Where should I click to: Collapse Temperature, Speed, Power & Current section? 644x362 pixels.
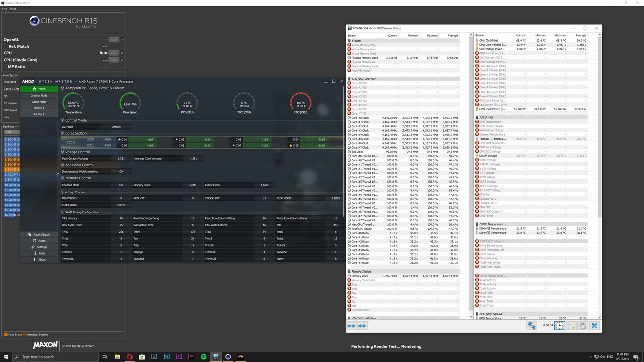click(x=63, y=88)
